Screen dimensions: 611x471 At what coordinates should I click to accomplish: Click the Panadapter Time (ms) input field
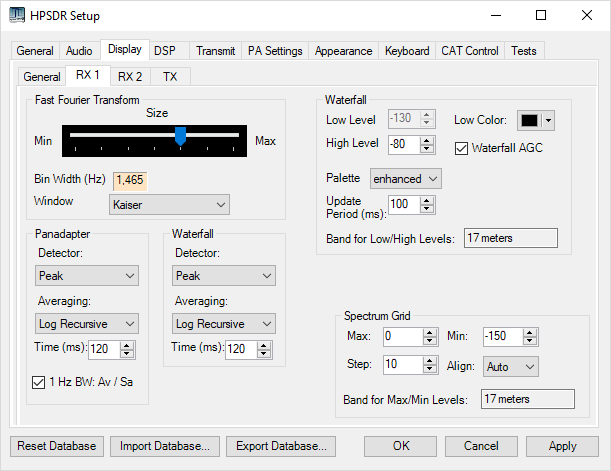(104, 349)
